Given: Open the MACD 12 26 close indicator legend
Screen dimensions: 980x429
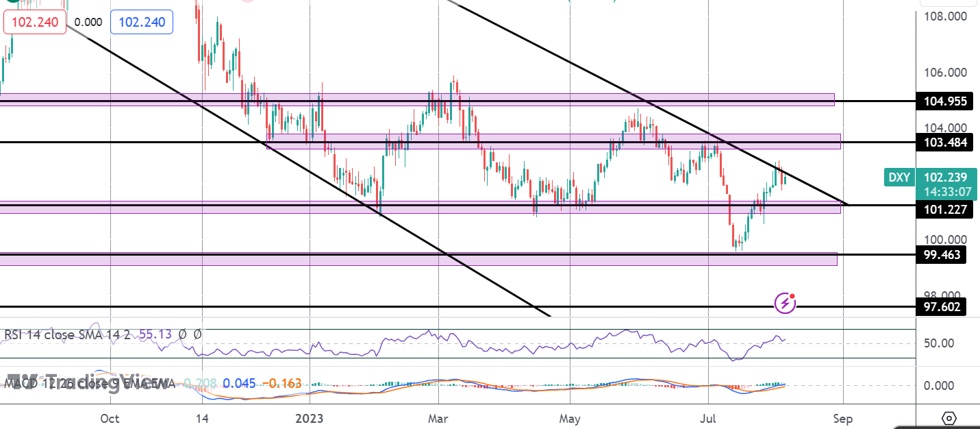Looking at the screenshot, I should coord(90,383).
